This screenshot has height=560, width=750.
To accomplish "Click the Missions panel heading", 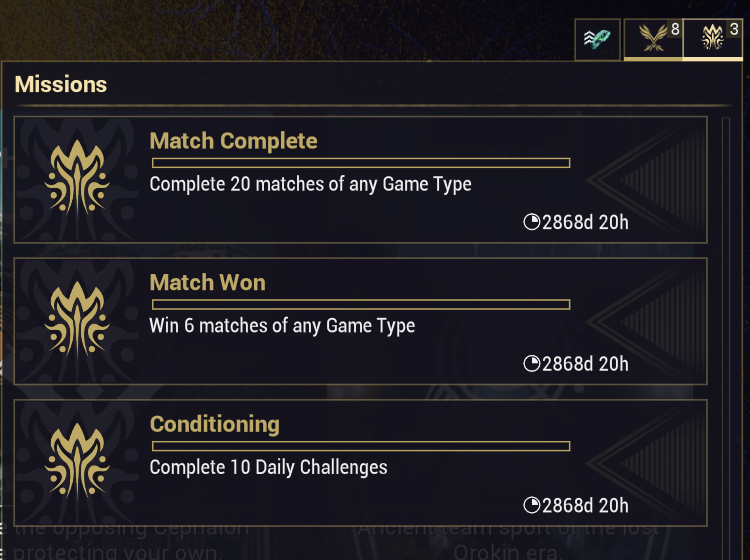I will (x=60, y=85).
